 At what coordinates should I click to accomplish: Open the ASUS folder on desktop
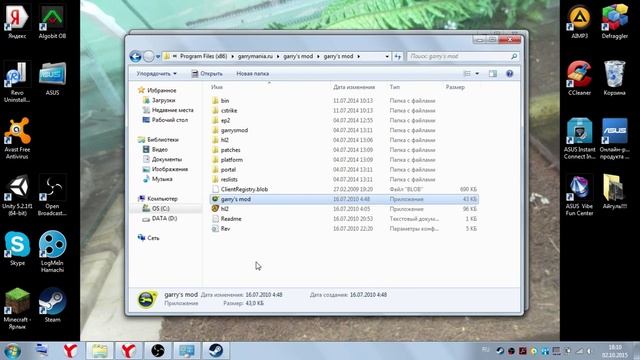[x=52, y=78]
